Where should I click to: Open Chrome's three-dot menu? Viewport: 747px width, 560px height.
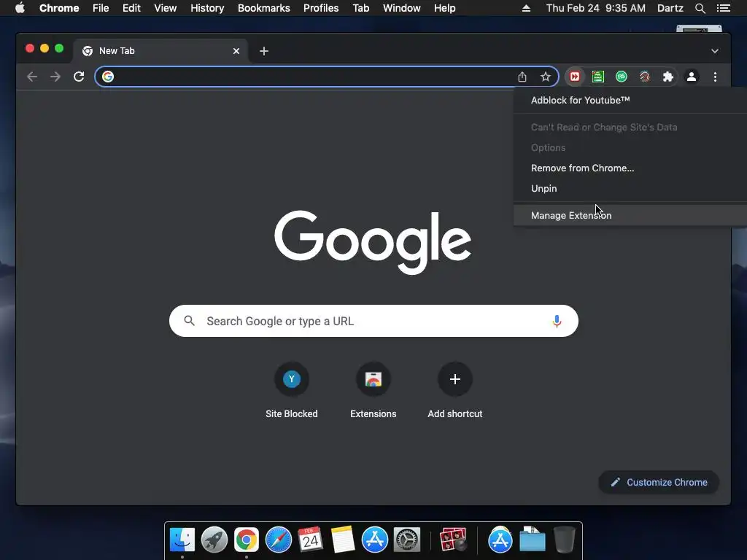[x=715, y=77]
